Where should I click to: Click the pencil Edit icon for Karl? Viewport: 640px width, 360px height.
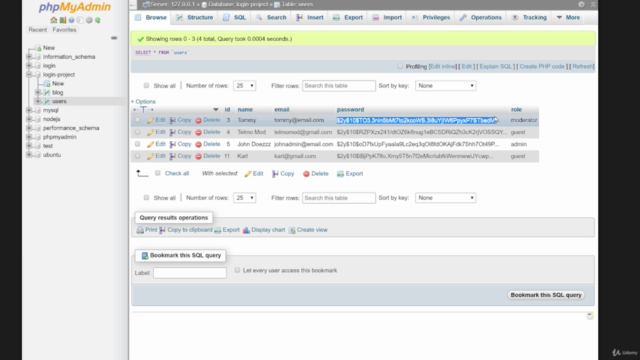pyautogui.click(x=150, y=156)
